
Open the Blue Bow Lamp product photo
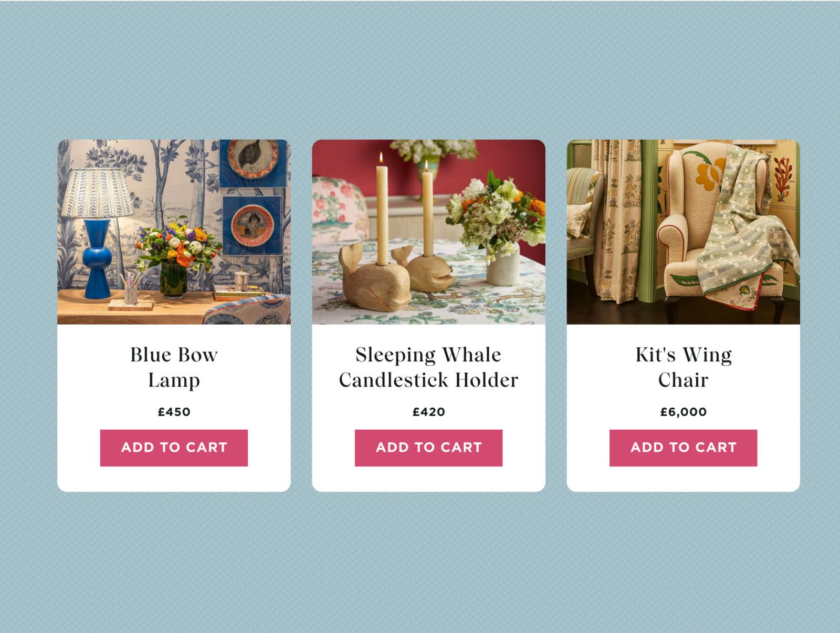point(174,232)
